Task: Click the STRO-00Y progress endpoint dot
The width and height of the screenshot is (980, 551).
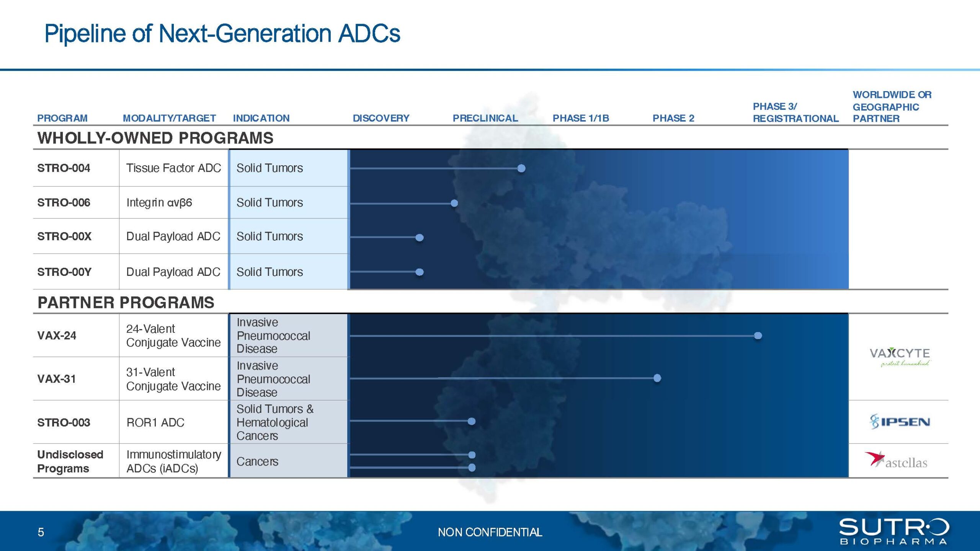Action: (x=420, y=272)
